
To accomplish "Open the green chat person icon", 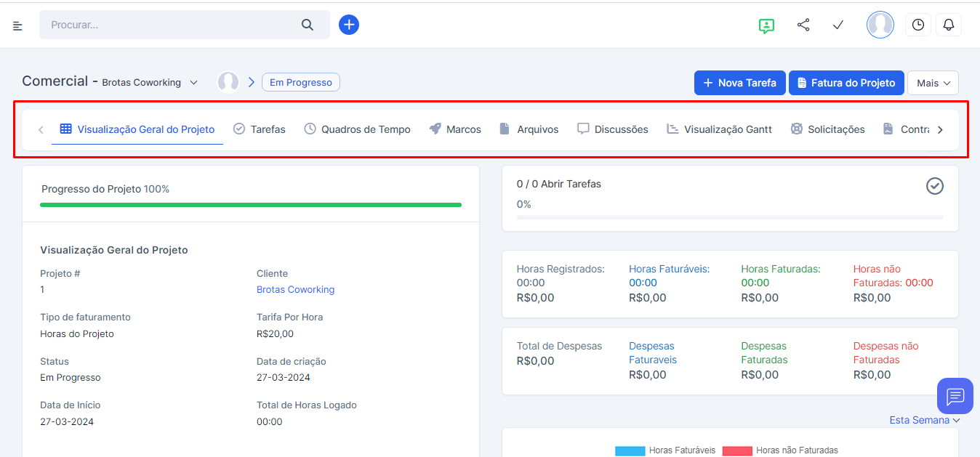I will coord(766,25).
